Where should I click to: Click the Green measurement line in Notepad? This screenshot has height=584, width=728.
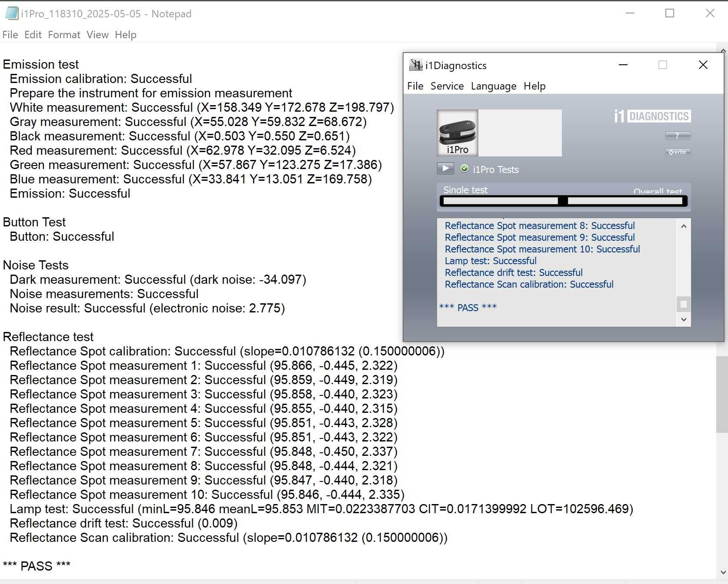click(196, 165)
